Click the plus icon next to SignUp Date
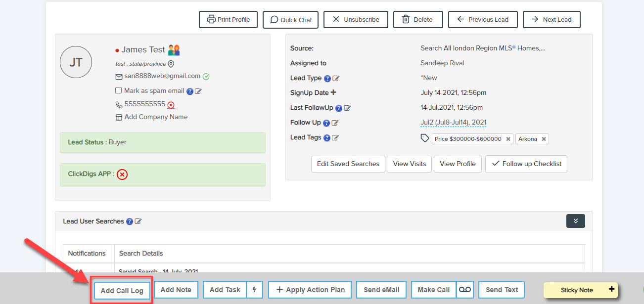644x304 pixels. [333, 92]
